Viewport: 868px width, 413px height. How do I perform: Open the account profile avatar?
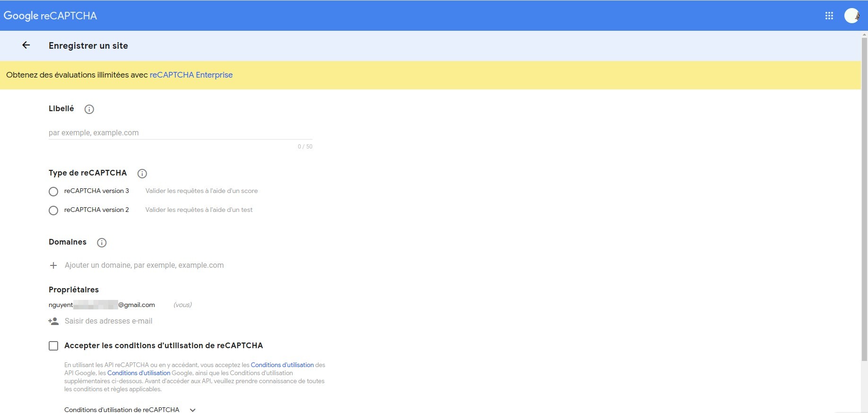click(x=851, y=16)
